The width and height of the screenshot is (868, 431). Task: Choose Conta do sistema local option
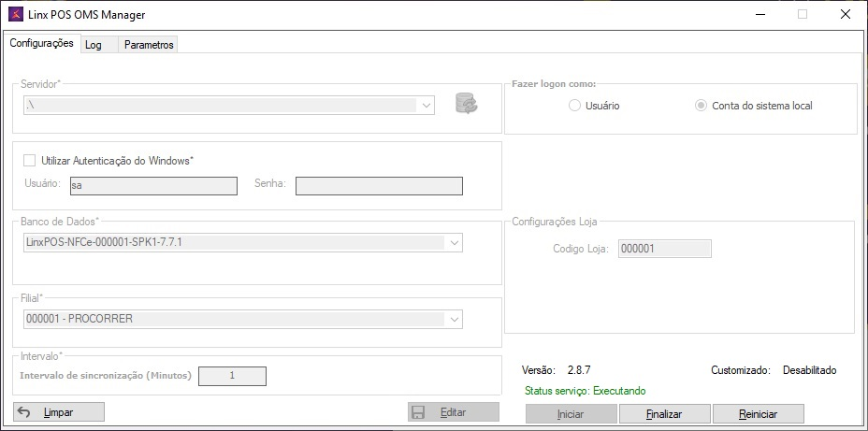[x=701, y=106]
